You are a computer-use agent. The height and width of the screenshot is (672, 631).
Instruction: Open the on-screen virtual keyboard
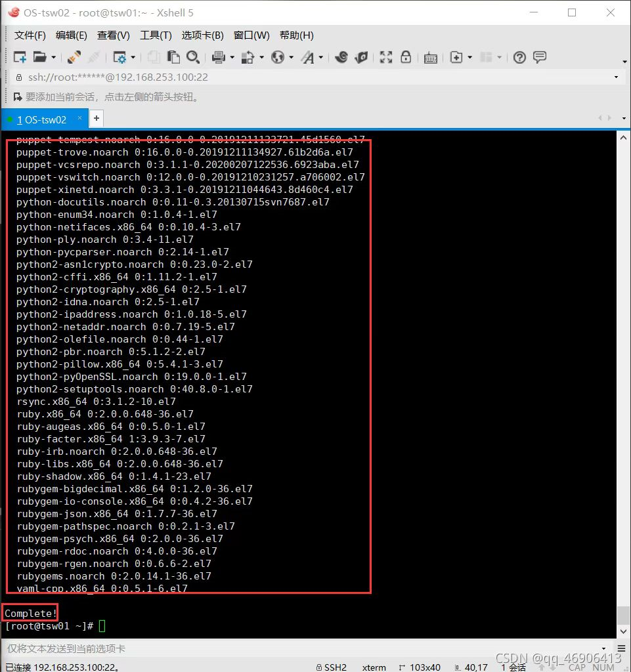coord(430,57)
